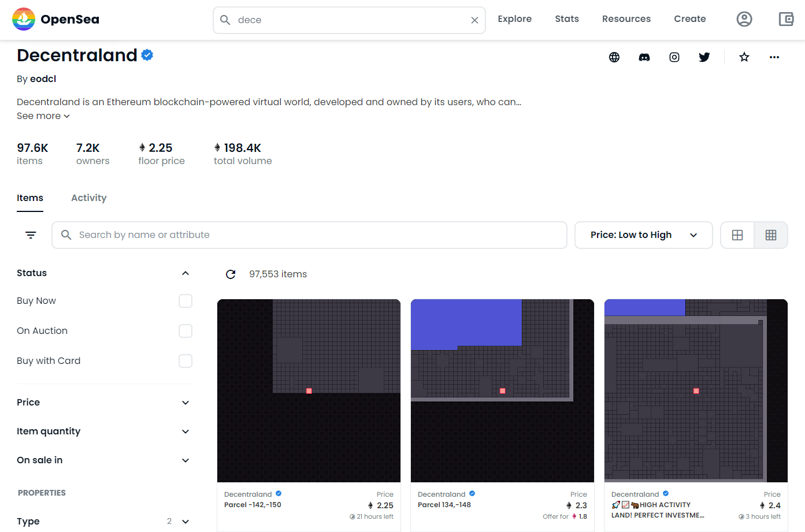Enable the Buy with Card filter
Screen dimensions: 805x532
pyautogui.click(x=186, y=361)
